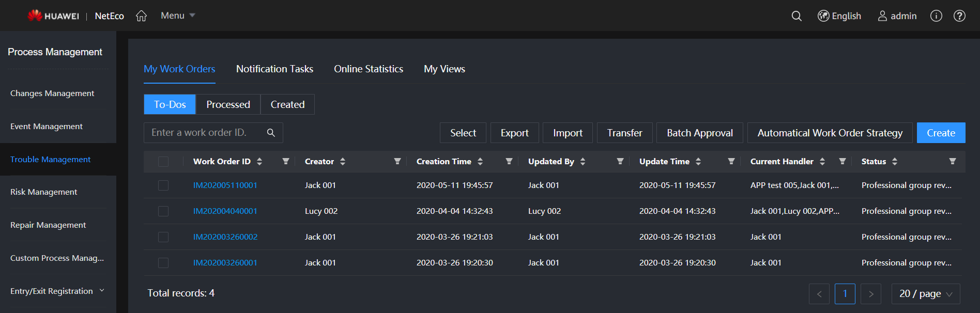
Task: Click the home icon next to NetEco
Action: point(141,16)
